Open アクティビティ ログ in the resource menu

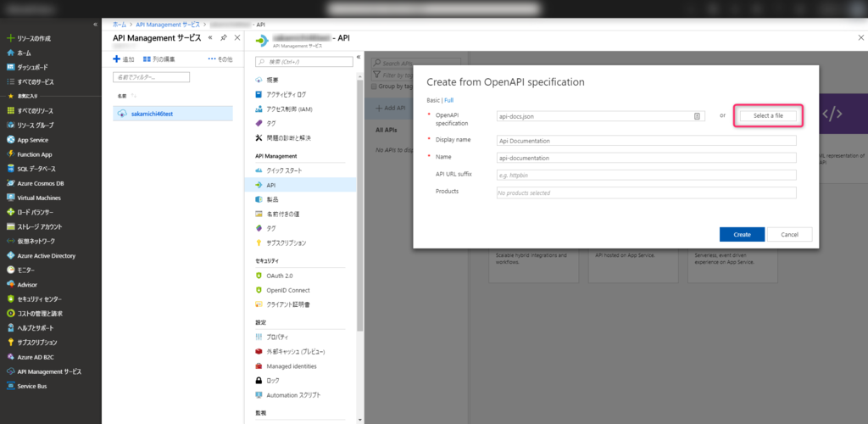[280, 94]
